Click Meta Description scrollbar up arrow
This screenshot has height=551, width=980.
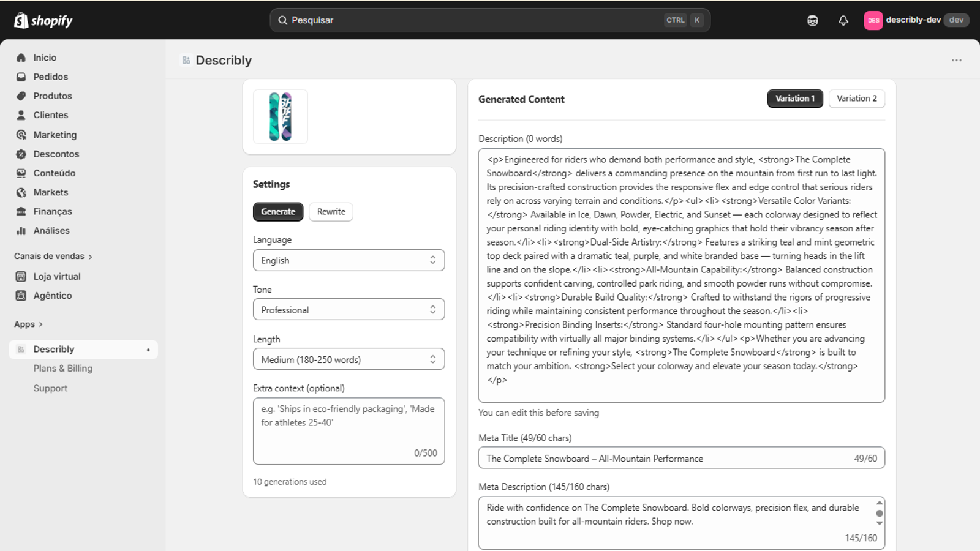(x=880, y=503)
